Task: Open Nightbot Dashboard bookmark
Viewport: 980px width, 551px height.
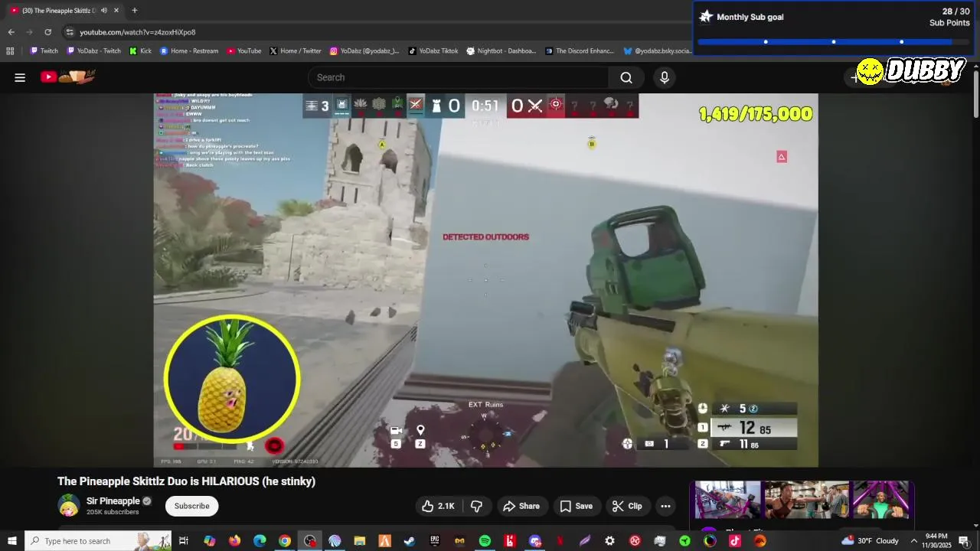Action: point(501,51)
